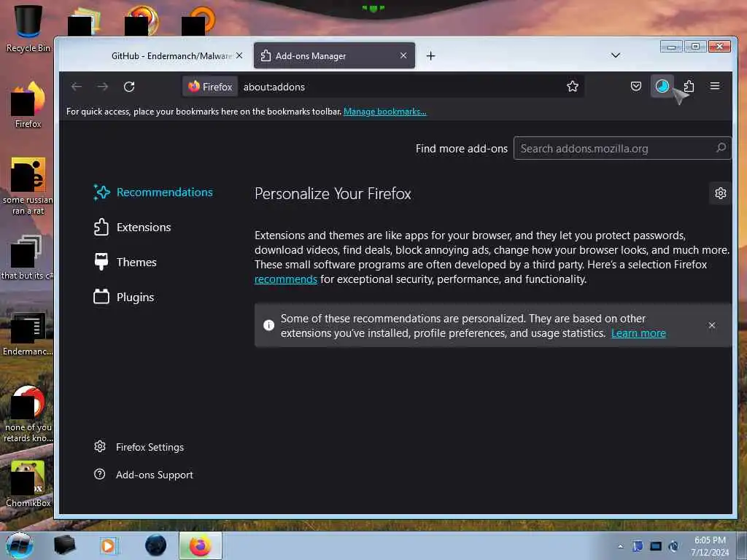Switch to the GitHub - Endermanch/Malware tab
Image resolution: width=747 pixels, height=560 pixels.
[171, 55]
